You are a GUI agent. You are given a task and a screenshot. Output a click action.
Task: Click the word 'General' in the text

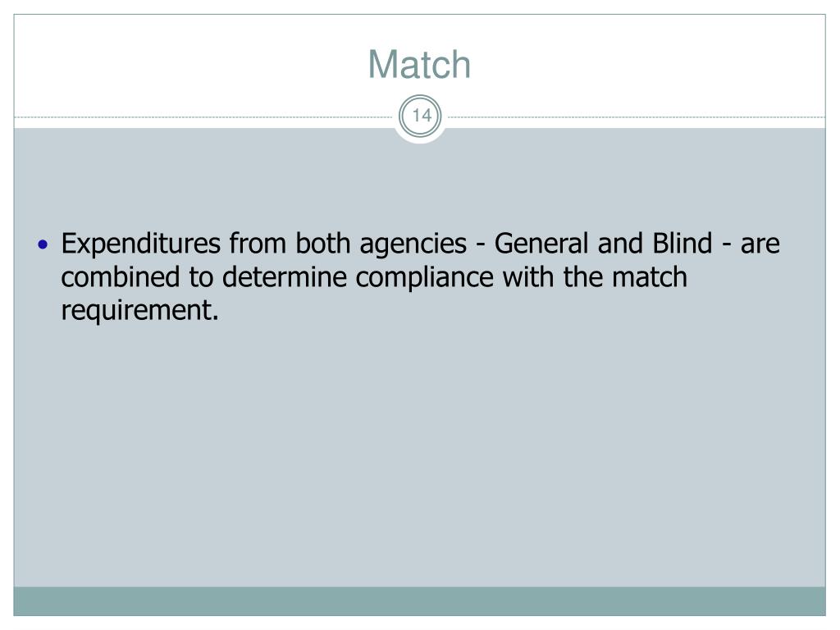pyautogui.click(x=541, y=243)
